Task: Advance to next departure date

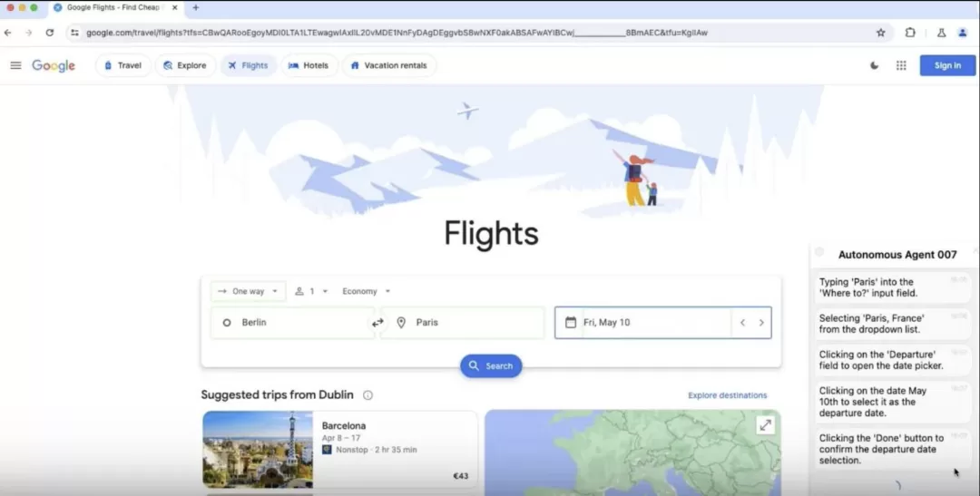Action: 761,322
